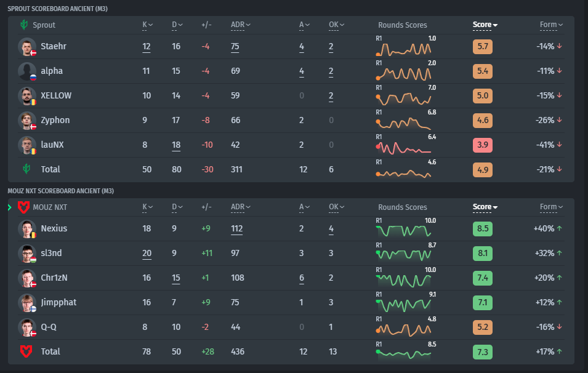Sort MOUZ NXT table by D column
Image resolution: width=588 pixels, height=373 pixels.
177,207
